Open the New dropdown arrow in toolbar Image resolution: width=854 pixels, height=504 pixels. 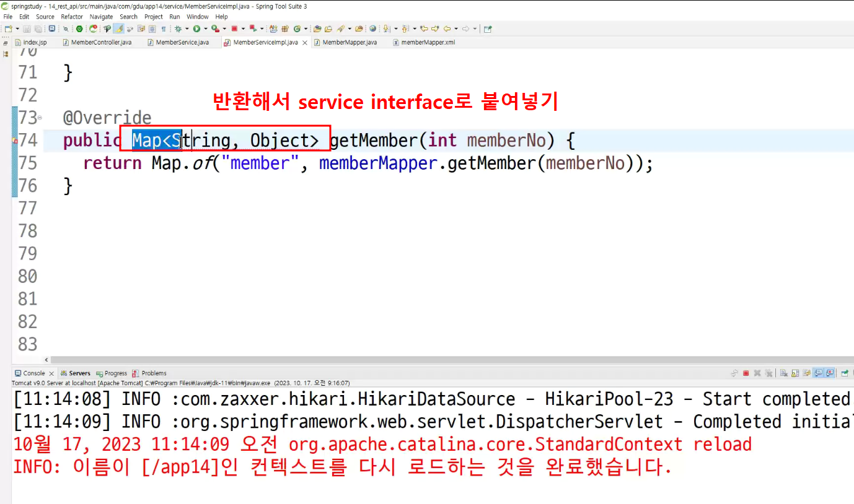[17, 28]
